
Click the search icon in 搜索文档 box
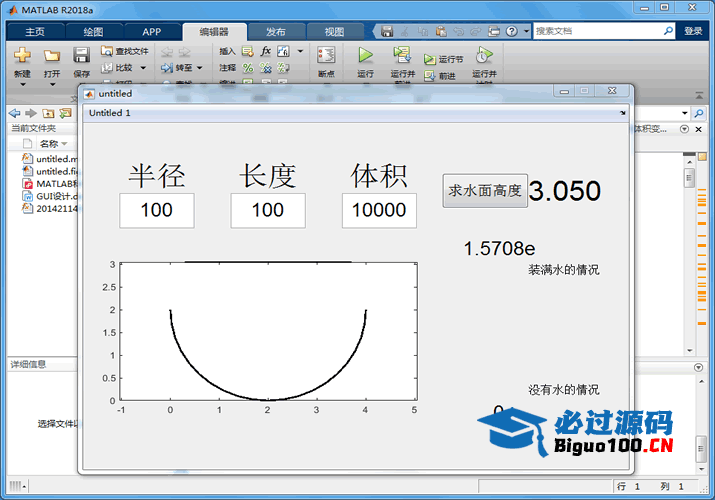pyautogui.click(x=668, y=31)
